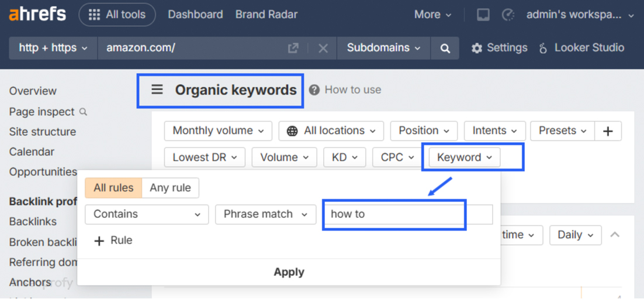Click the magnifier search button
This screenshot has height=302, width=644.
tap(445, 48)
